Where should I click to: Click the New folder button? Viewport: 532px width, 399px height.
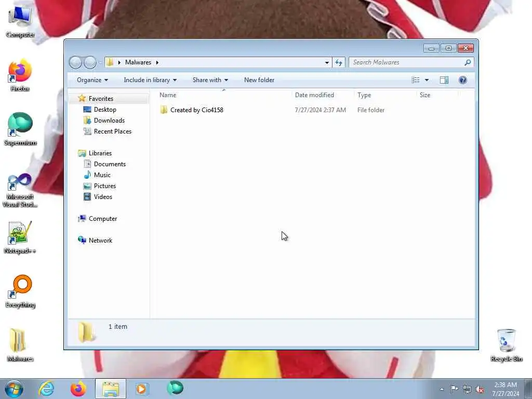click(x=259, y=80)
